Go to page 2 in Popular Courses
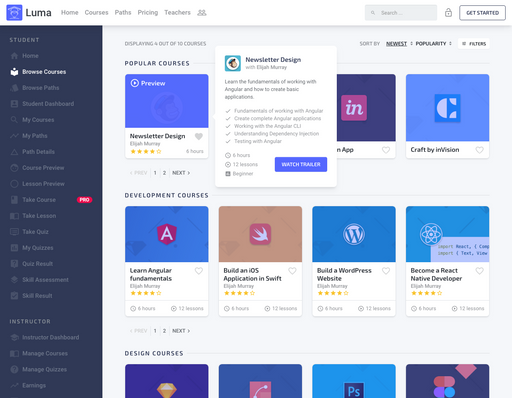 click(x=164, y=173)
